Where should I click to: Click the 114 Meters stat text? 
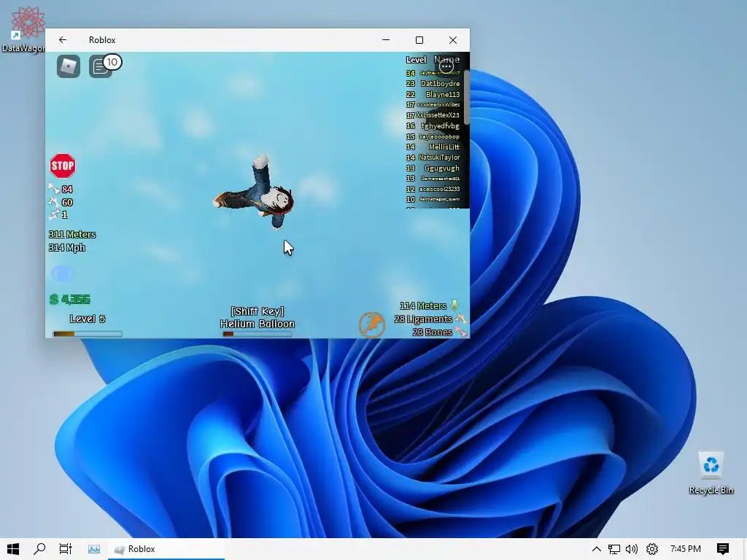(423, 306)
